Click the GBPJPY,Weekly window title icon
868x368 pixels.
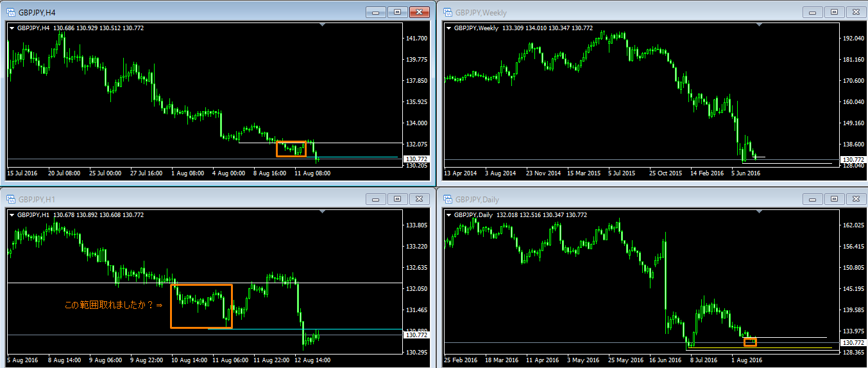(x=447, y=12)
